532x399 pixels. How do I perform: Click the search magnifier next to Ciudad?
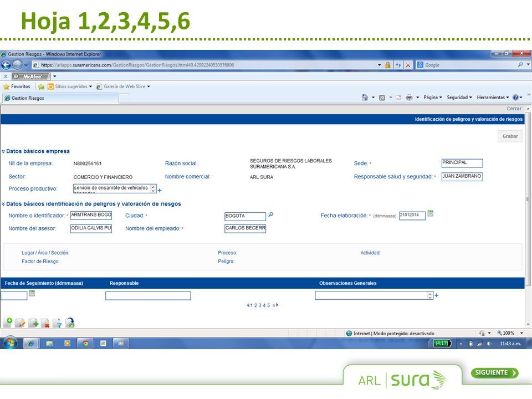click(x=271, y=214)
